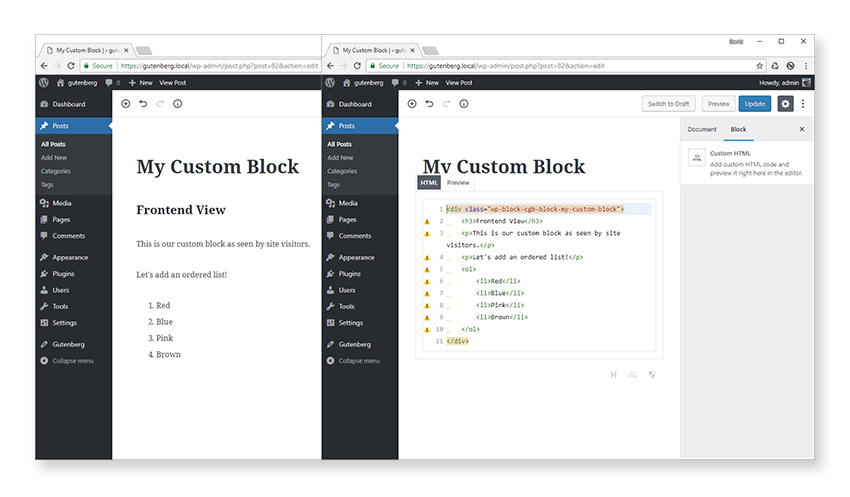Insert a Heading block via the H icon
This screenshot has height=497, width=850.
[x=614, y=375]
